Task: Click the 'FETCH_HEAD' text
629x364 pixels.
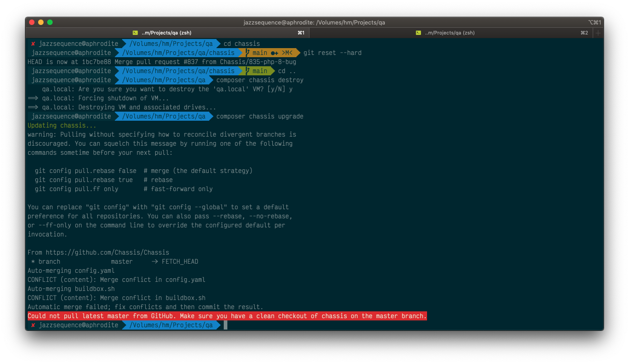Action: click(180, 262)
